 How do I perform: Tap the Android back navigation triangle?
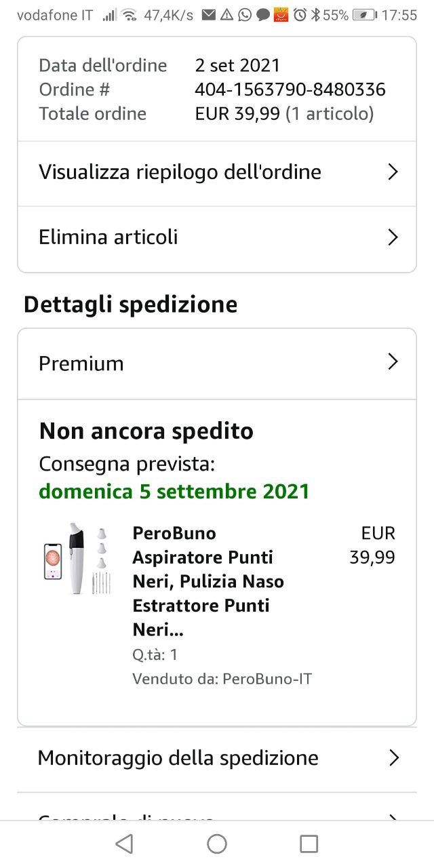click(124, 844)
